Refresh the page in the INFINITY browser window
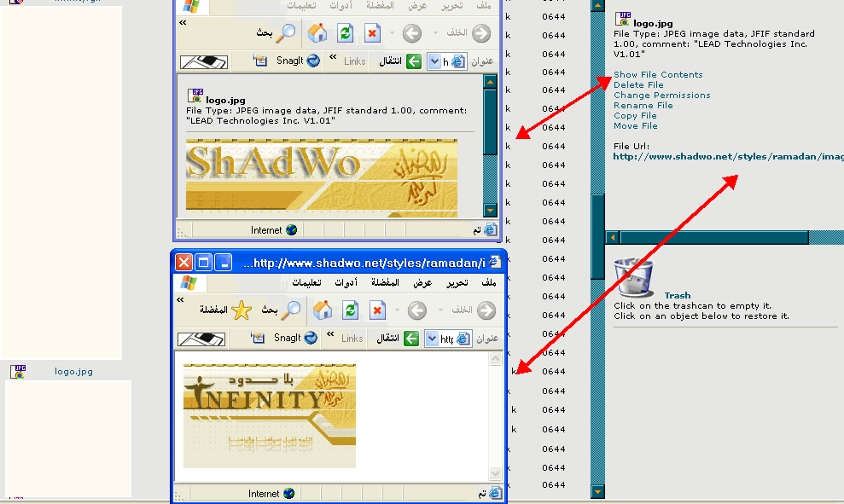 [x=351, y=310]
